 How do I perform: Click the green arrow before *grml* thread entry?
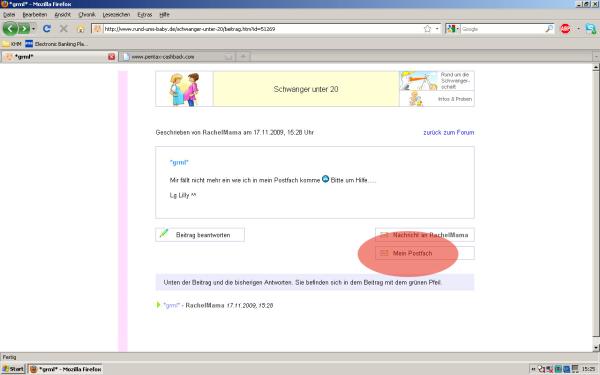[158, 305]
